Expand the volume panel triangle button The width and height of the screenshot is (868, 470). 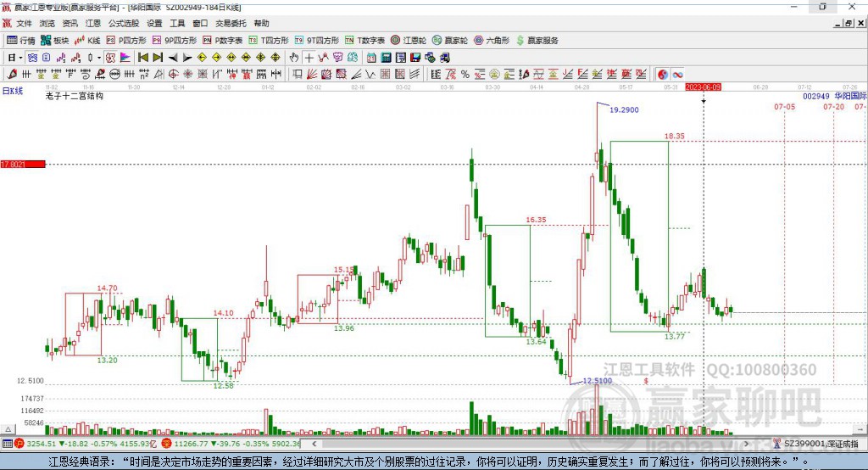(x=8, y=429)
